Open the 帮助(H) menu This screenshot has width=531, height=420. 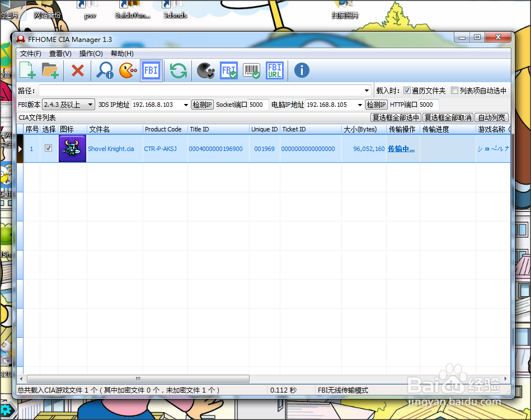[122, 54]
